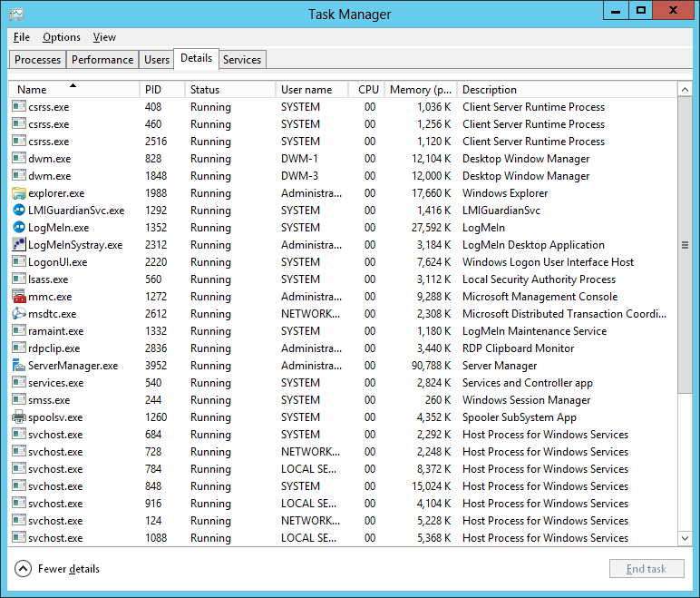This screenshot has height=598, width=700.
Task: Click the lsass.exe process icon
Action: pyautogui.click(x=19, y=279)
